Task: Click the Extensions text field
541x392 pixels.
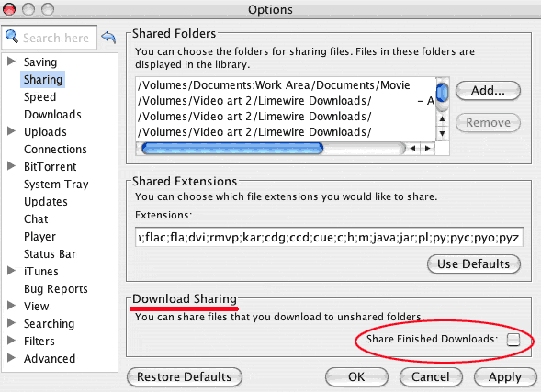Action: click(x=329, y=237)
